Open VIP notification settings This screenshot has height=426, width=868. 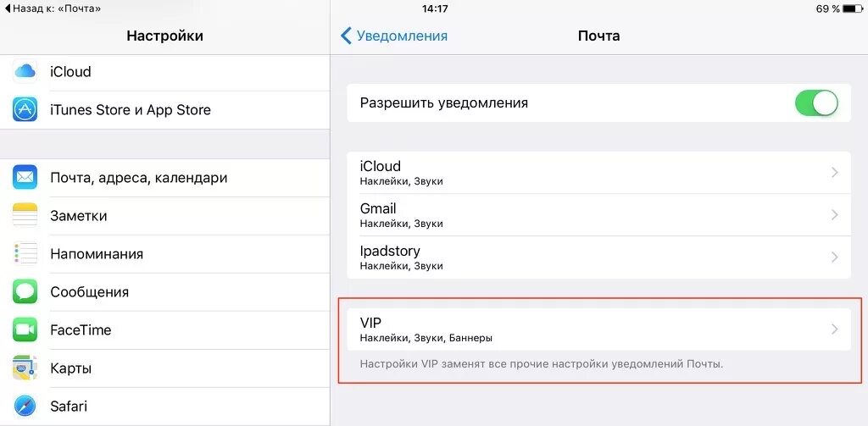[x=599, y=329]
